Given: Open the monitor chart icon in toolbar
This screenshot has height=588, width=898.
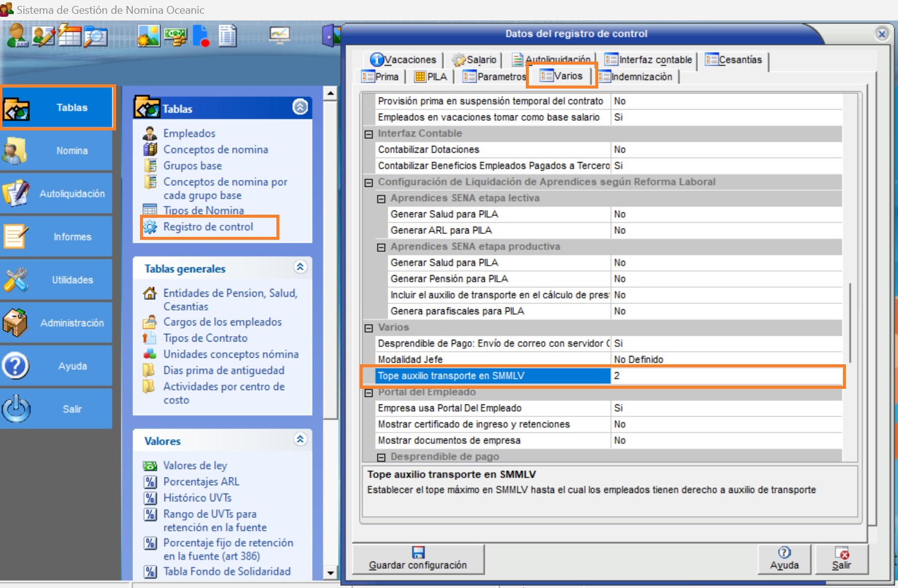Looking at the screenshot, I should (x=279, y=36).
